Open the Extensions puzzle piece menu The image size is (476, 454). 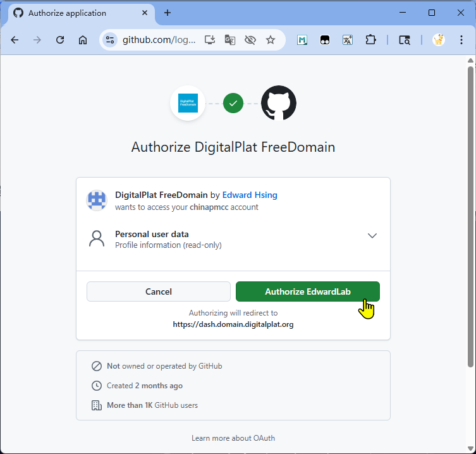[370, 40]
